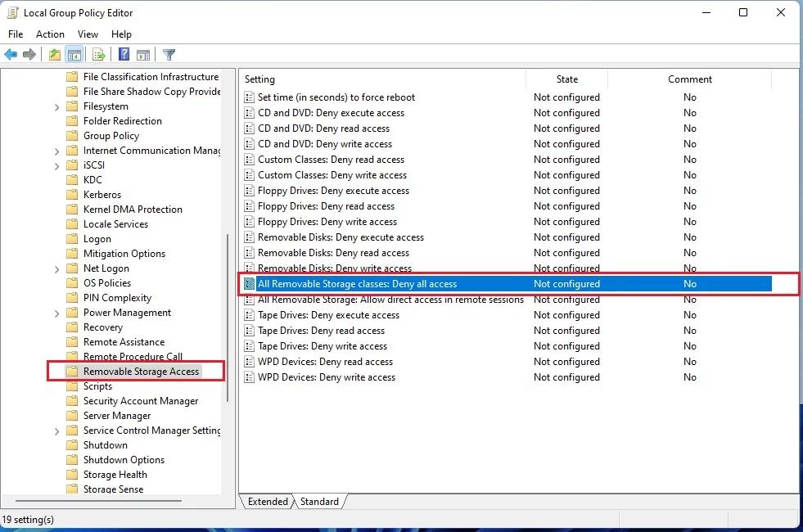Click policy icon beside Custom Classes: Deny write access
The width and height of the screenshot is (803, 532).
pos(250,175)
